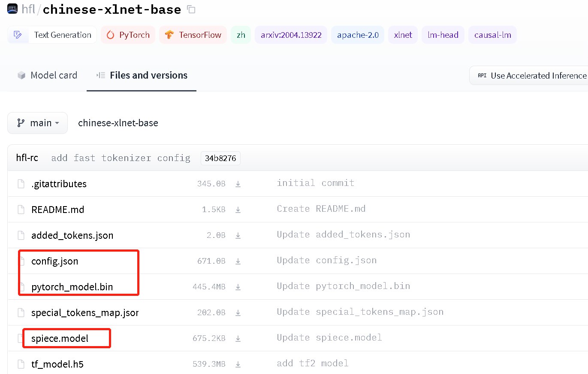Image resolution: width=588 pixels, height=374 pixels.
Task: Click the 675.2KB file size text
Action: (x=209, y=339)
